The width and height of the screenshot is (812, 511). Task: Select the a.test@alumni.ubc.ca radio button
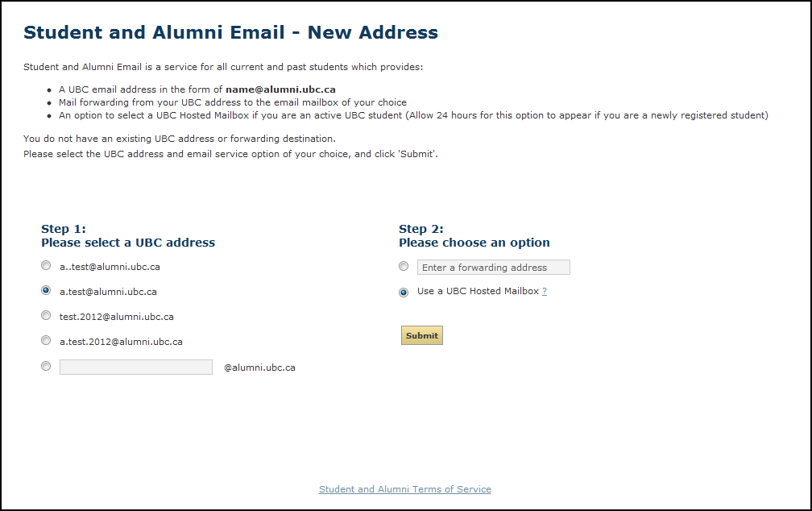click(46, 290)
